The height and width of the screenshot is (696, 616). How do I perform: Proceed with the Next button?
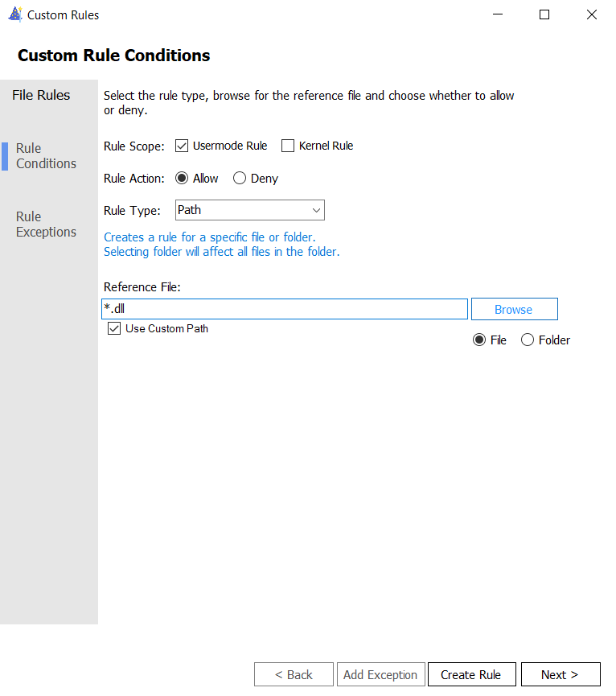click(x=560, y=675)
